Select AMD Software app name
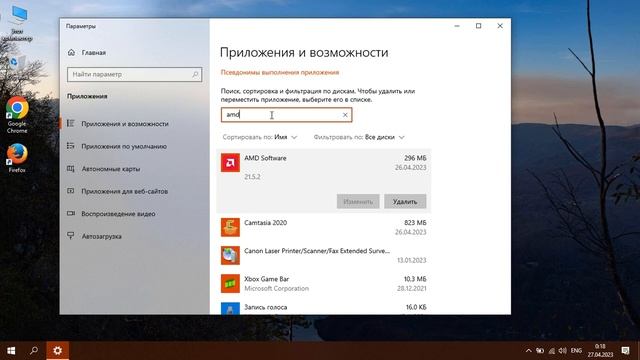The width and height of the screenshot is (640, 360). [265, 158]
